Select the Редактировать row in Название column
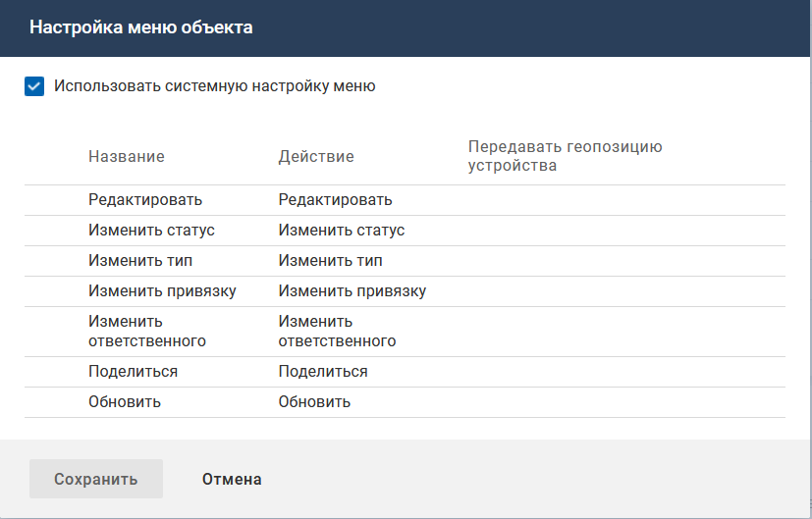The image size is (812, 519). click(x=145, y=200)
